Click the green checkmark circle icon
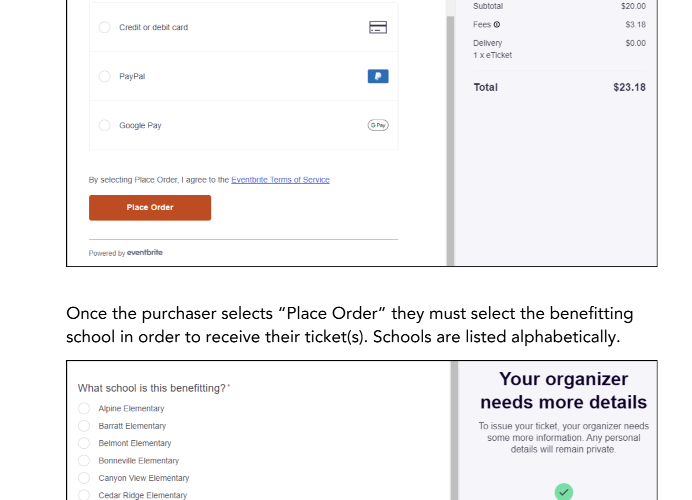Image resolution: width=692 pixels, height=500 pixels. click(x=564, y=492)
